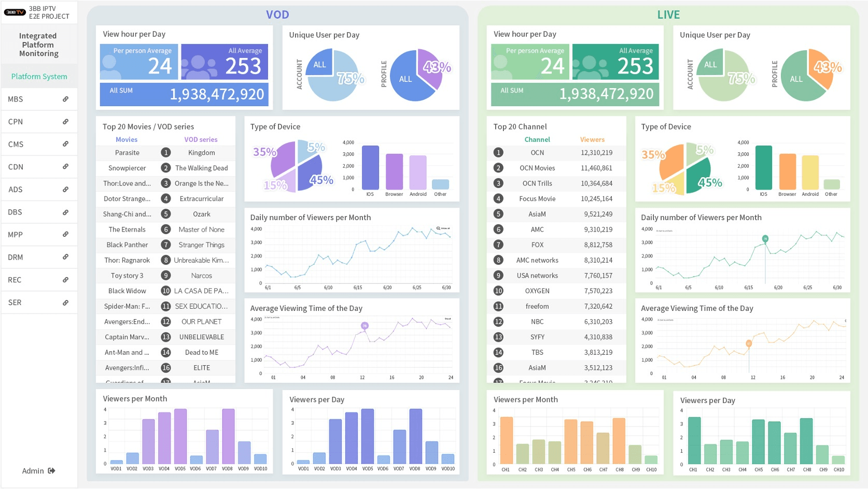The width and height of the screenshot is (868, 489).
Task: Click the link icon beside CDN
Action: coord(65,167)
